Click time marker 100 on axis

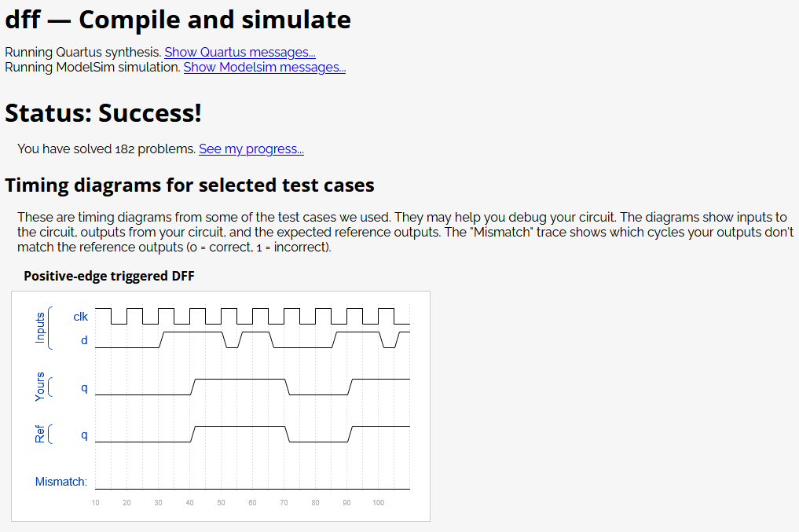[x=378, y=502]
